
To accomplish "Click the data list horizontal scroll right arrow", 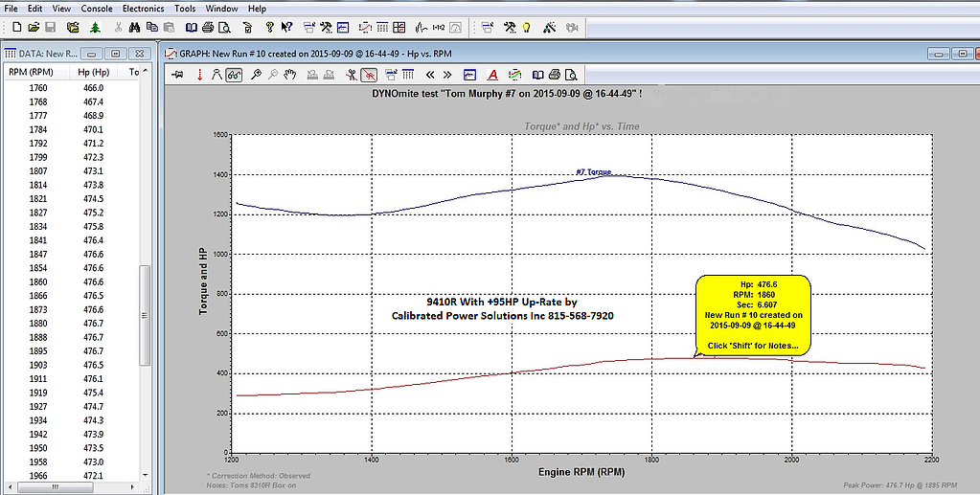I will (132, 486).
